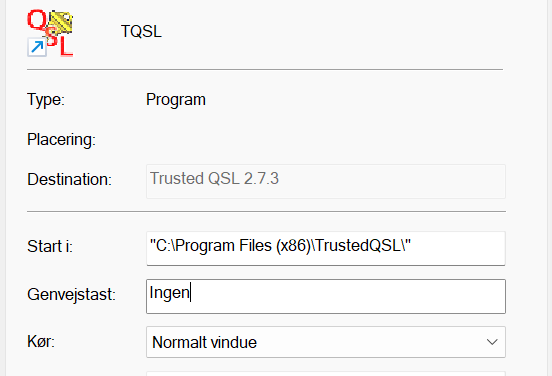Select the Normalt vindue combo box
This screenshot has height=376, width=552.
(326, 342)
